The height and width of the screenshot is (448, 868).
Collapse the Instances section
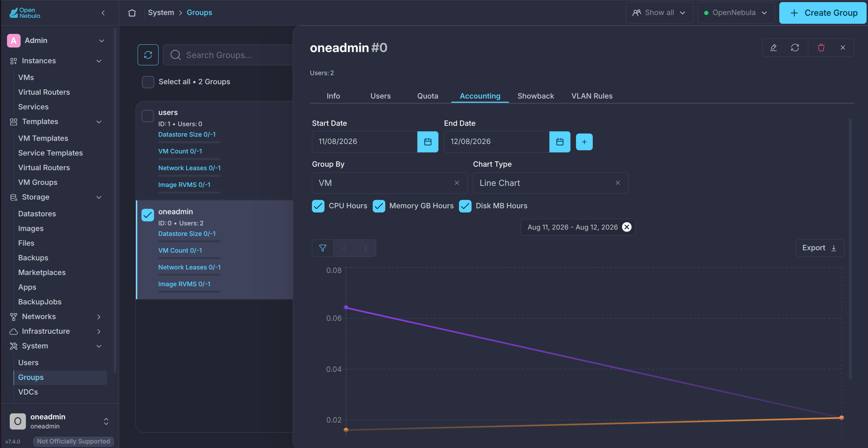point(99,61)
